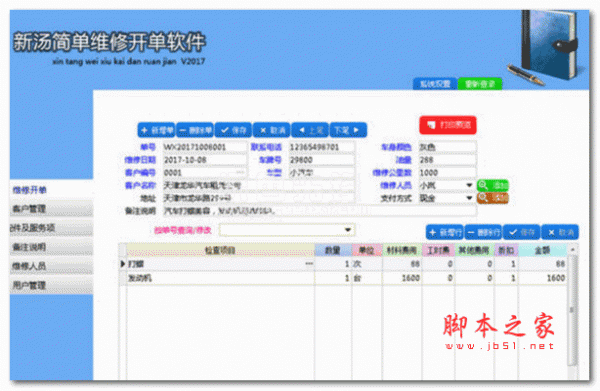
Task: Click the 单位 column header
Action: tap(367, 250)
